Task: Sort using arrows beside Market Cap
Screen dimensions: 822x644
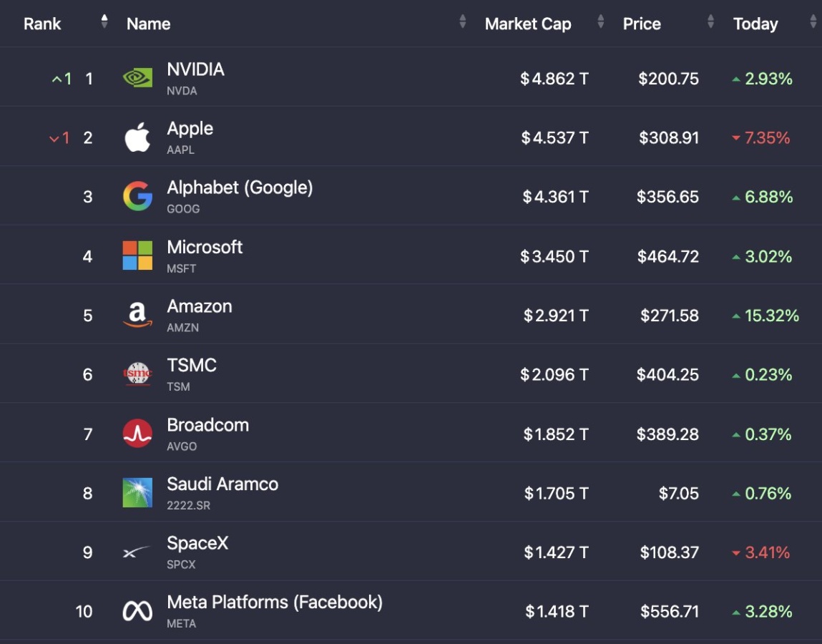Action: [601, 21]
